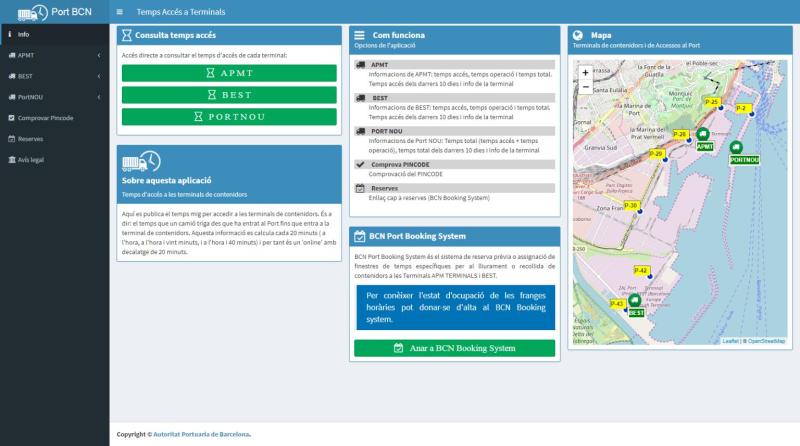
Task: Click blue info box about BCN Booking system
Action: tap(456, 307)
